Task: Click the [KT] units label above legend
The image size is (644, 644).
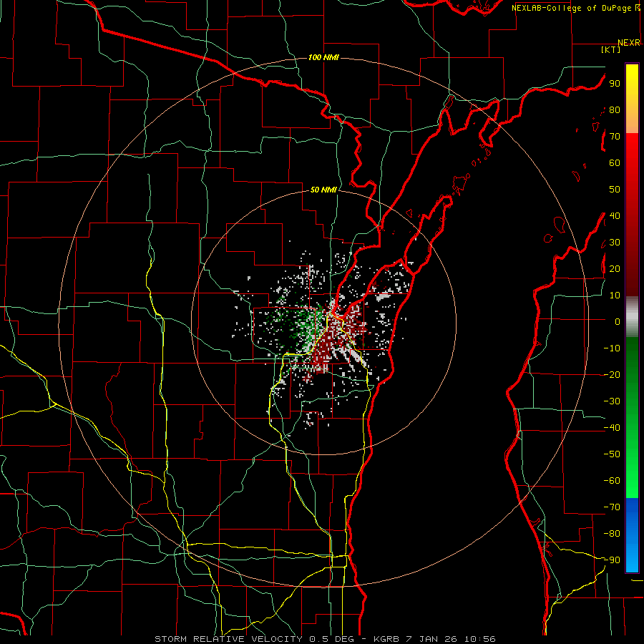Action: (x=611, y=49)
